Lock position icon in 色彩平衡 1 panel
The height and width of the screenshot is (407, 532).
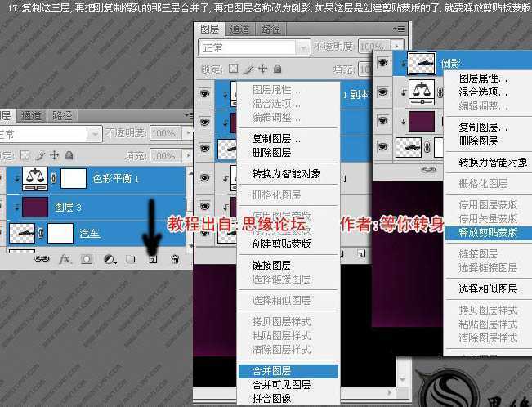point(54,155)
